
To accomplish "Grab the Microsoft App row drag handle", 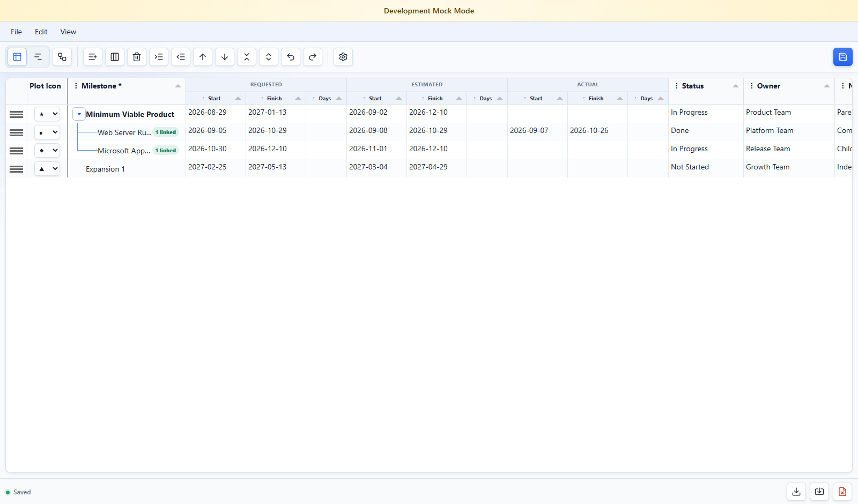I will pos(17,151).
